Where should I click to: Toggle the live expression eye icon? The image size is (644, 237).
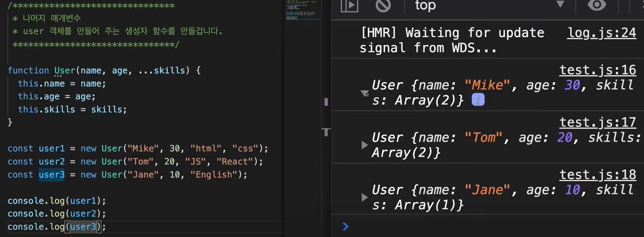pos(597,5)
